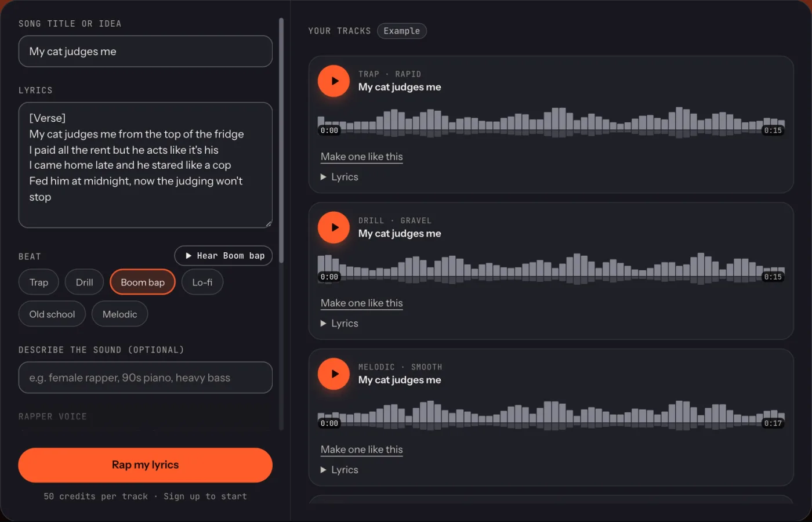812x522 pixels.
Task: Click the Hear Boom bap preview button
Action: point(223,256)
